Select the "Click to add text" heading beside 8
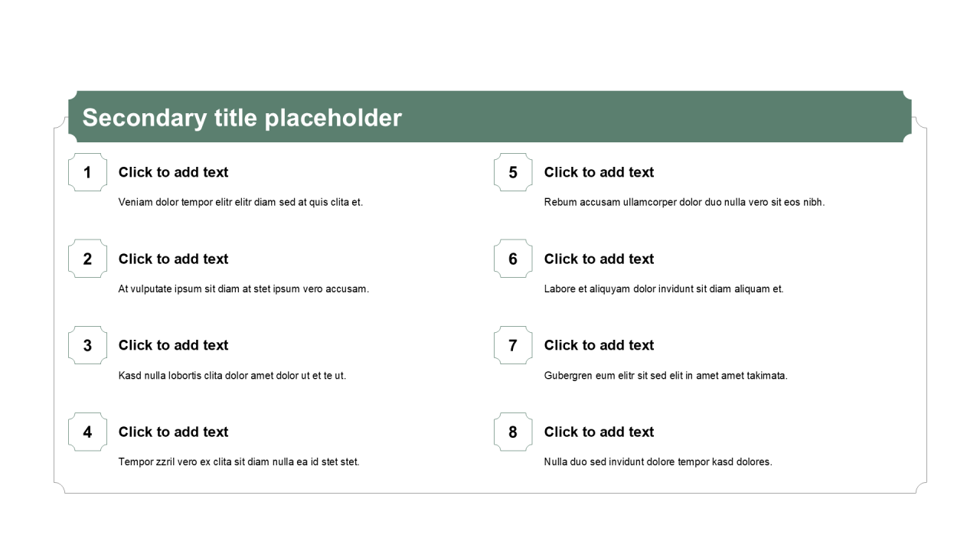Viewport: 980px width, 551px height. coord(599,432)
